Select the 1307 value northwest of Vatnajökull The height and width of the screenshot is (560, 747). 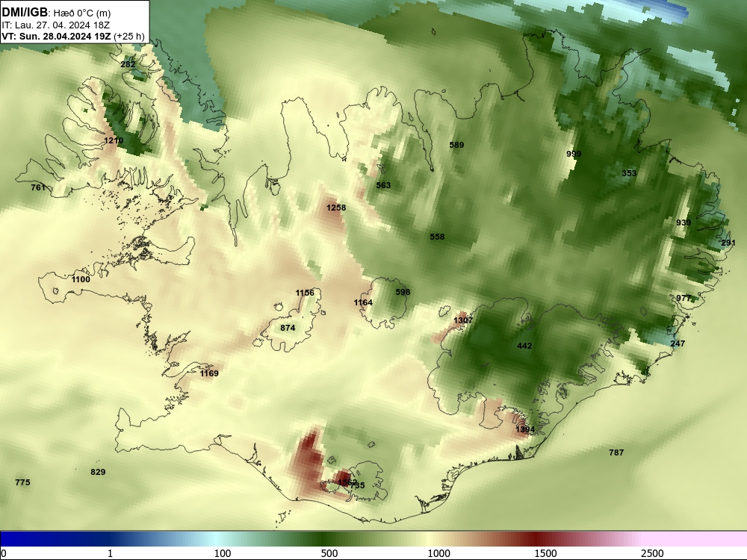point(463,320)
